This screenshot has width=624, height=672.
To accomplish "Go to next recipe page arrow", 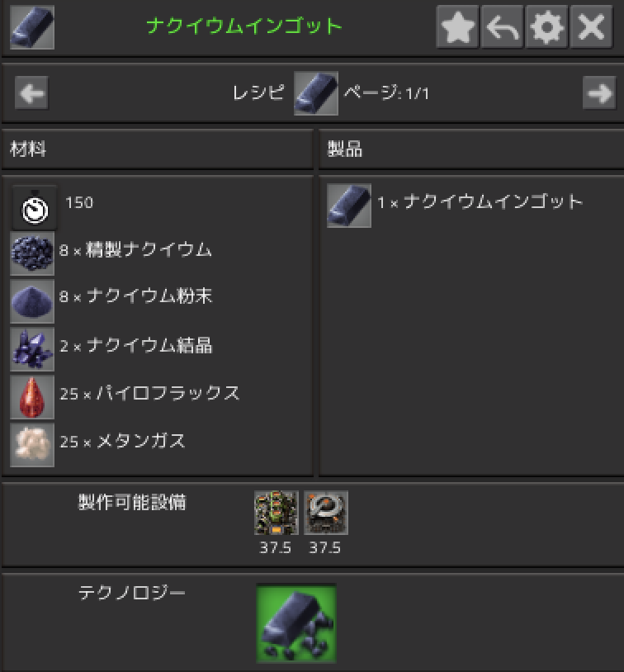I will (x=599, y=93).
